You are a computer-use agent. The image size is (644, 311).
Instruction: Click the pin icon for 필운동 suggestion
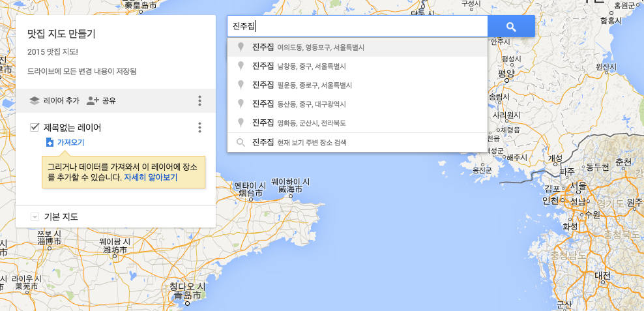tap(241, 85)
